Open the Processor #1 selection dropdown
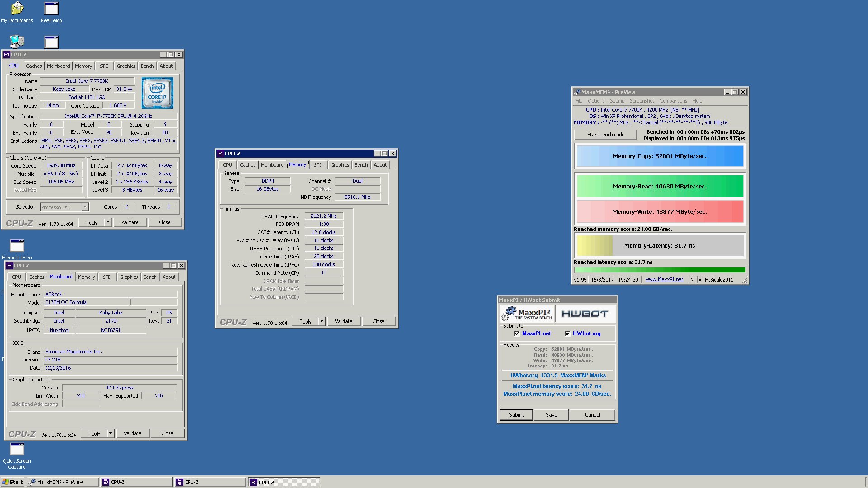Image resolution: width=868 pixels, height=488 pixels. (x=85, y=207)
